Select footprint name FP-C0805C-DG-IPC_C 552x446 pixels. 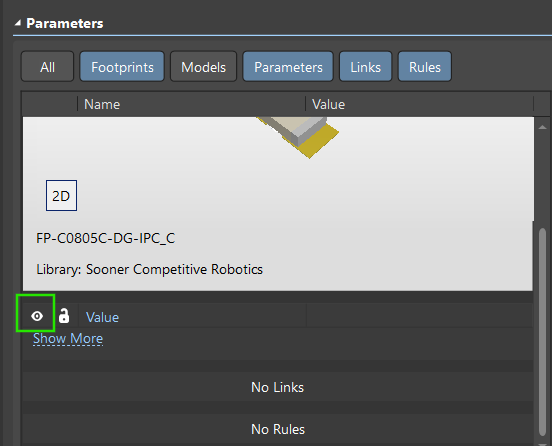click(106, 238)
